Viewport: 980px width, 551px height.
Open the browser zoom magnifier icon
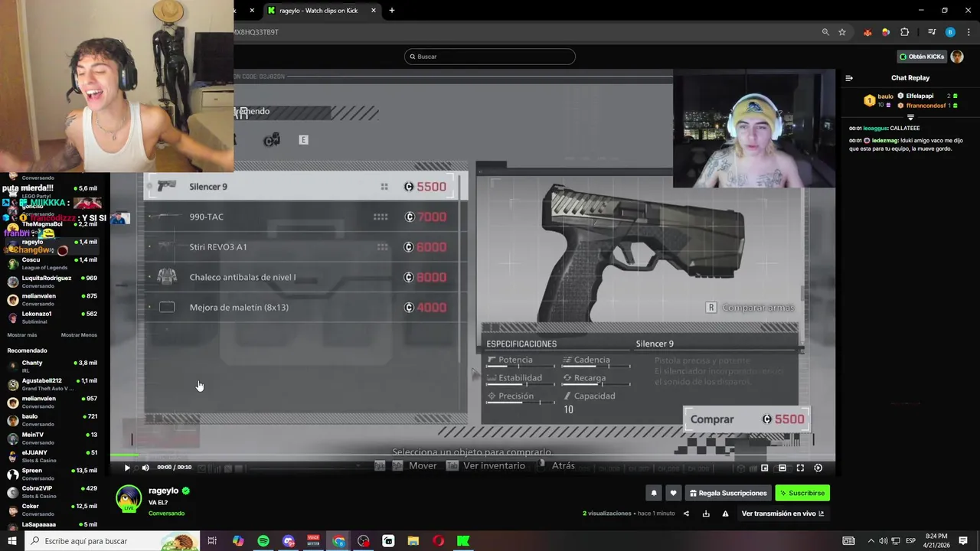pos(825,32)
